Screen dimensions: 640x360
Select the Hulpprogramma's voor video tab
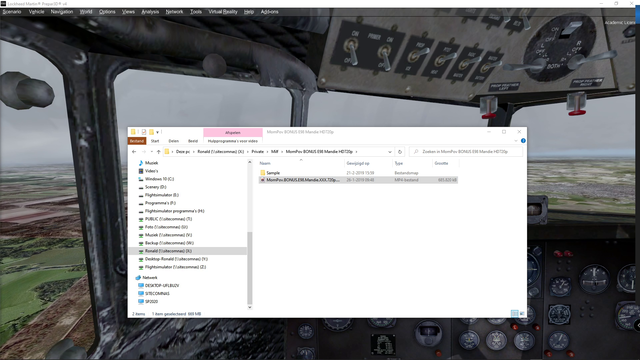pos(233,141)
